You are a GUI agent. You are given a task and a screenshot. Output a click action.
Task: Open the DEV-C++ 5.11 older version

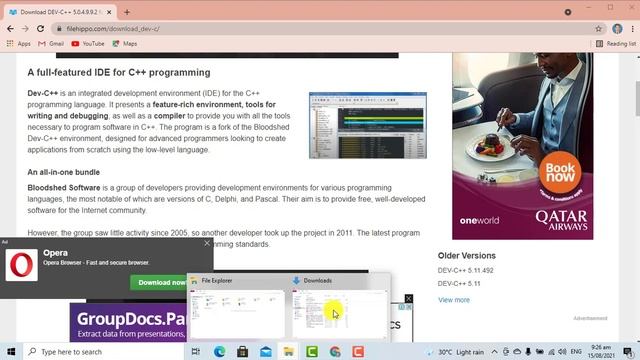coord(459,283)
